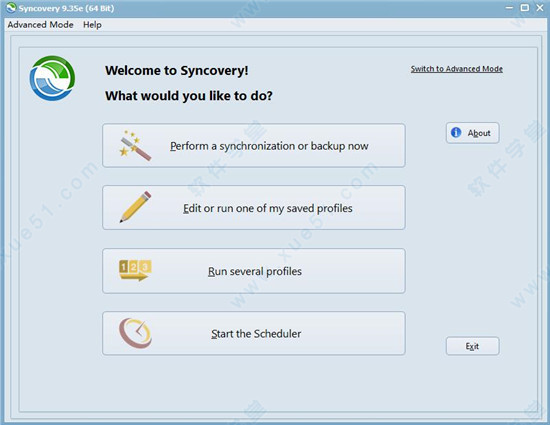This screenshot has height=425, width=550.
Task: Open the About dialog button
Action: click(472, 133)
